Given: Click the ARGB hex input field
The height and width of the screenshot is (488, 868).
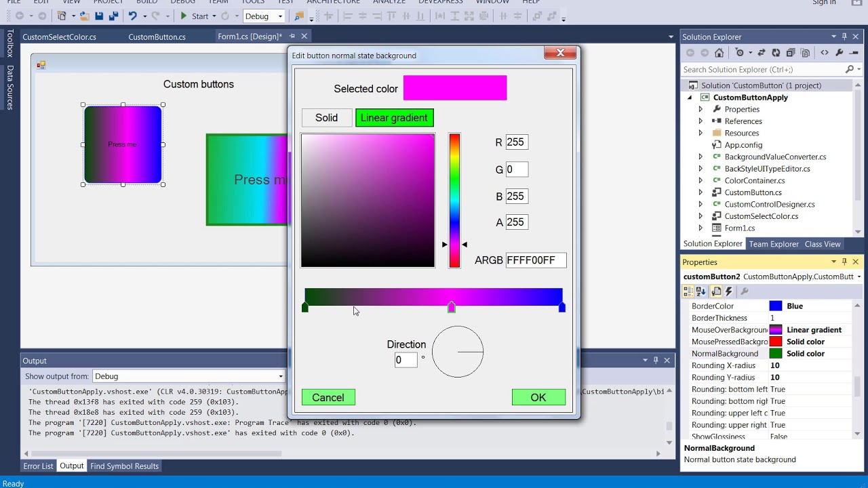Looking at the screenshot, I should 536,260.
